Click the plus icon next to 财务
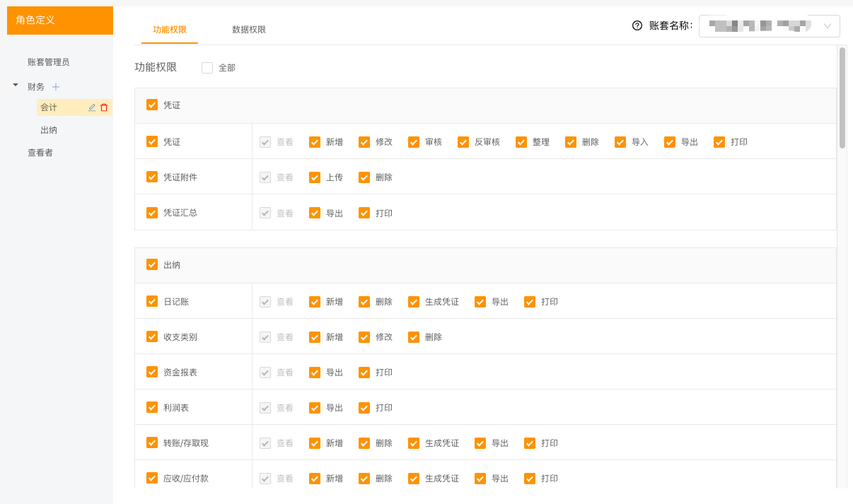 point(56,87)
